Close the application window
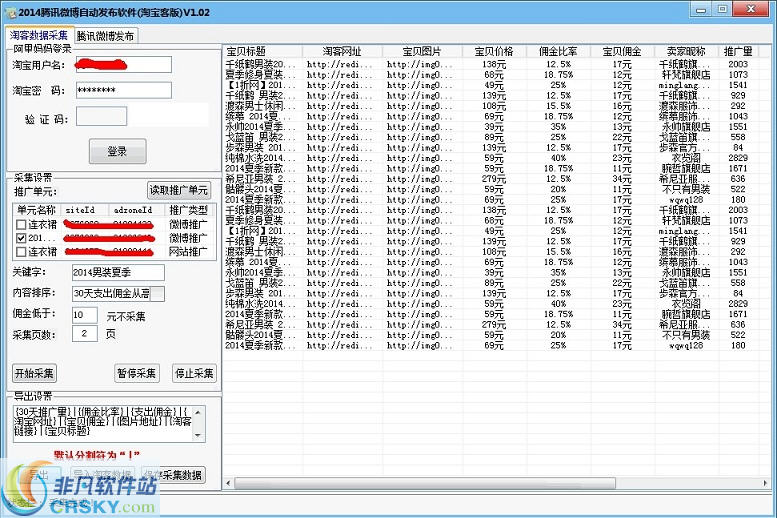Screen dimensions: 777x518 [x=751, y=10]
